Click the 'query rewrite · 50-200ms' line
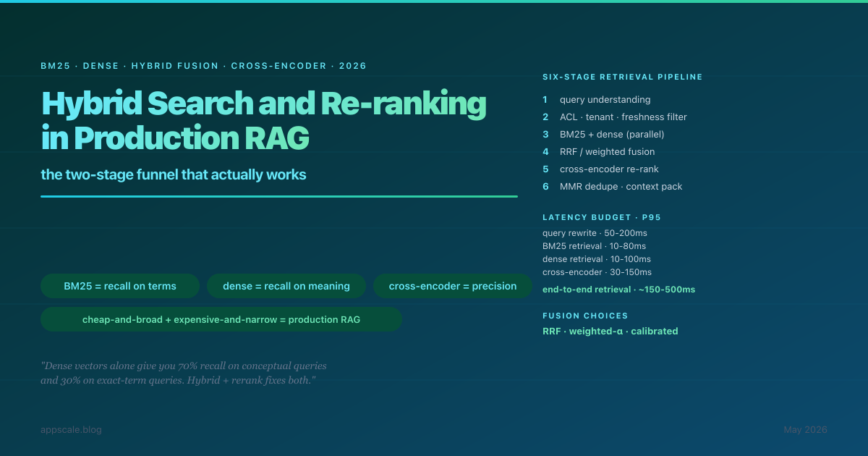 (595, 233)
